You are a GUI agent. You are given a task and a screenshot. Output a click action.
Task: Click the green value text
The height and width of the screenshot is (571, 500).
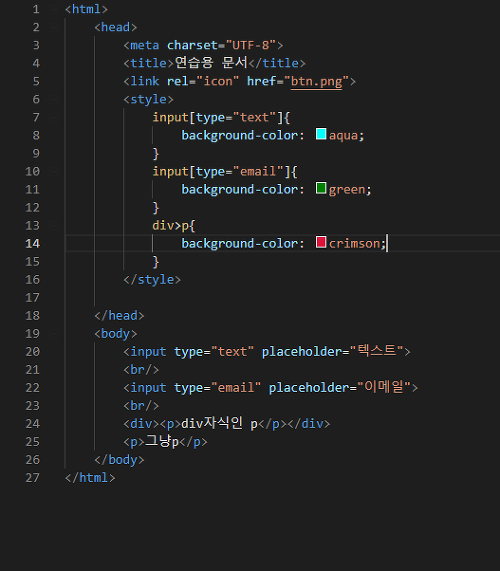(x=347, y=190)
